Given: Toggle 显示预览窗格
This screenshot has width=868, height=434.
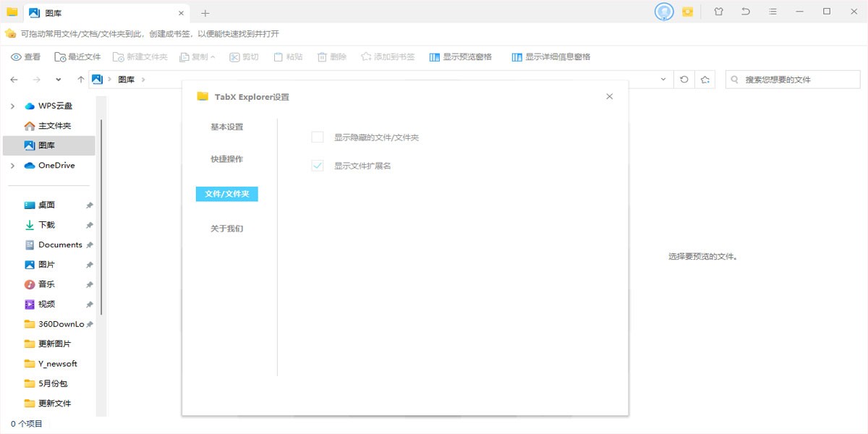Looking at the screenshot, I should click(461, 57).
